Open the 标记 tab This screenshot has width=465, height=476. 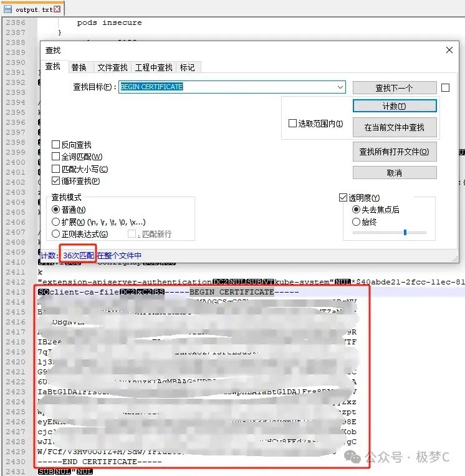point(187,67)
